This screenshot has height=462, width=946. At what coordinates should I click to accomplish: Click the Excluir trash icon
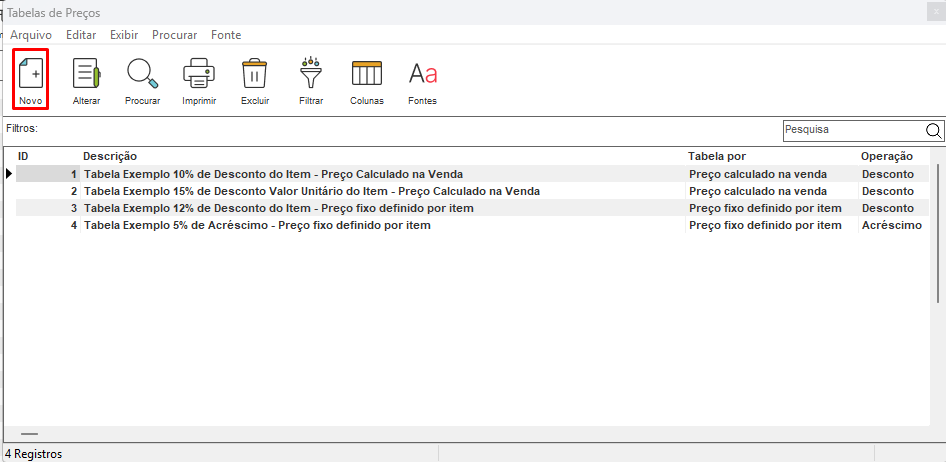click(x=255, y=80)
